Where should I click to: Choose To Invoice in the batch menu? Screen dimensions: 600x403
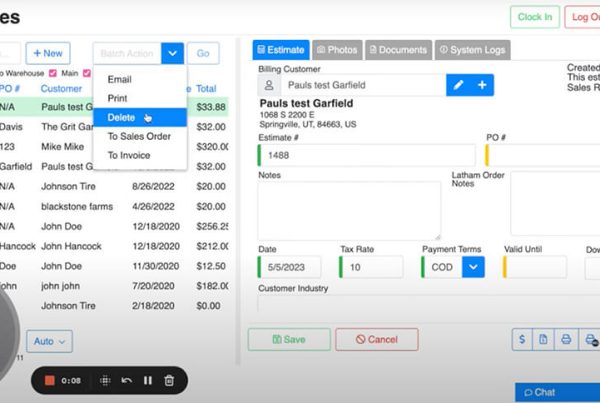pyautogui.click(x=130, y=155)
